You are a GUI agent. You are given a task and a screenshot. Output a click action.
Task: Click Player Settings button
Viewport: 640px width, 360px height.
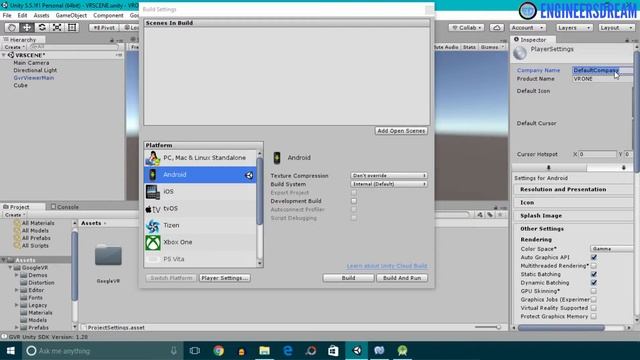coord(224,278)
